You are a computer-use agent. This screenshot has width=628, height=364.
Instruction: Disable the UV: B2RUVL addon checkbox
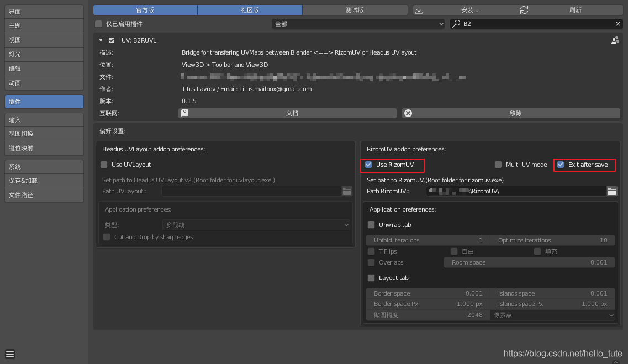click(112, 40)
